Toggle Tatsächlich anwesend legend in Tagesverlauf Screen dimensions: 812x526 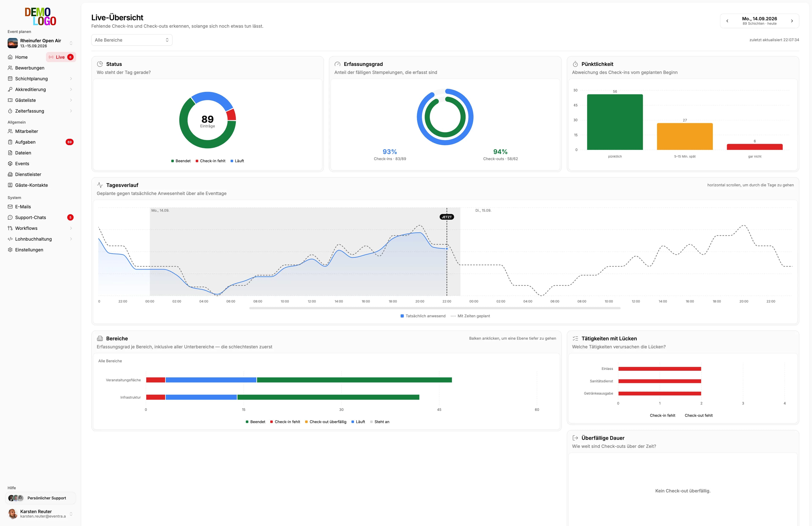point(423,316)
